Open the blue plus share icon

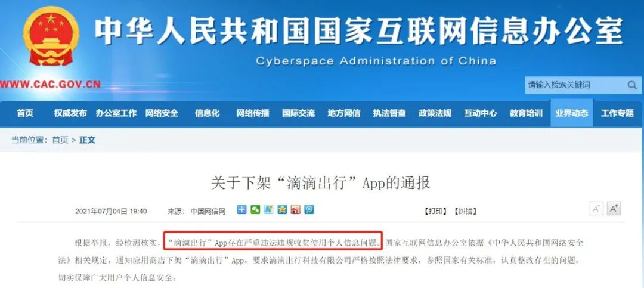pyautogui.click(x=241, y=210)
